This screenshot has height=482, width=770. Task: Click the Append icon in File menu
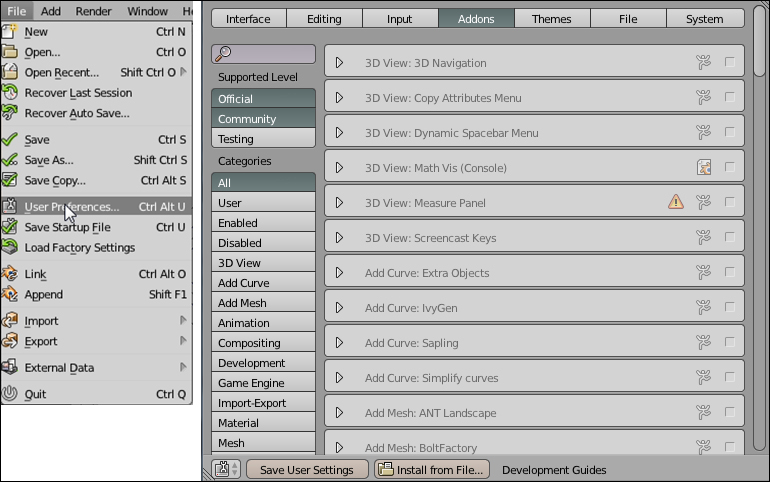coord(9,294)
